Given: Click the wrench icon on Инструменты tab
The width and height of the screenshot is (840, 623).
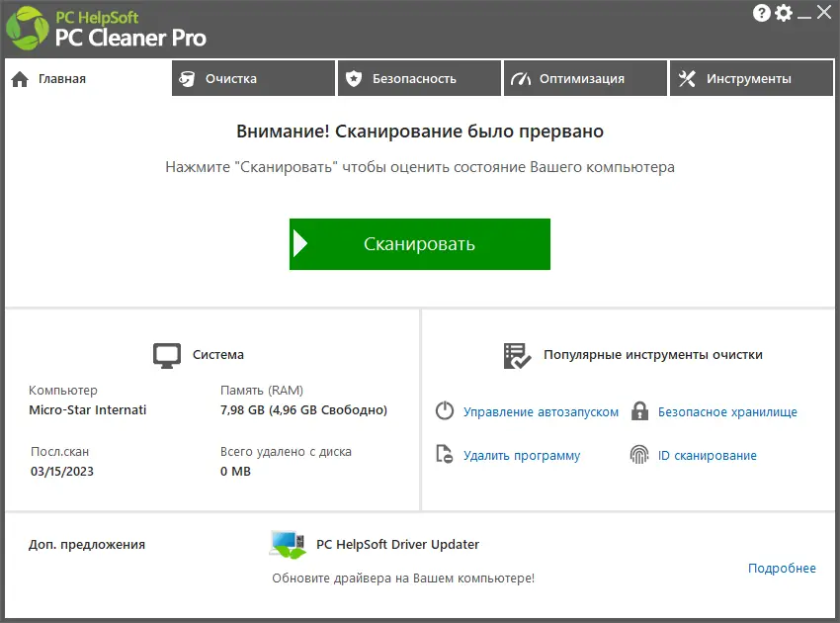Looking at the screenshot, I should 686,77.
